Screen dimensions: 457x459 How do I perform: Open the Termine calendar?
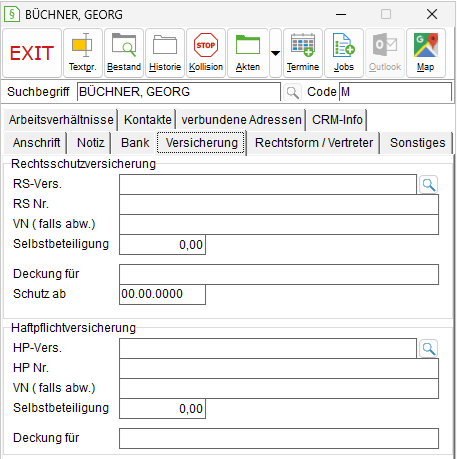(303, 53)
